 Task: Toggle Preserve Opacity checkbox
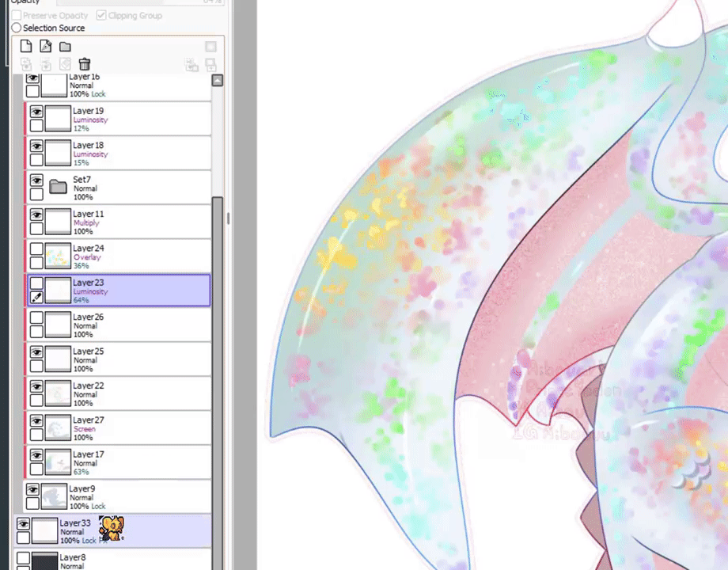tap(17, 15)
